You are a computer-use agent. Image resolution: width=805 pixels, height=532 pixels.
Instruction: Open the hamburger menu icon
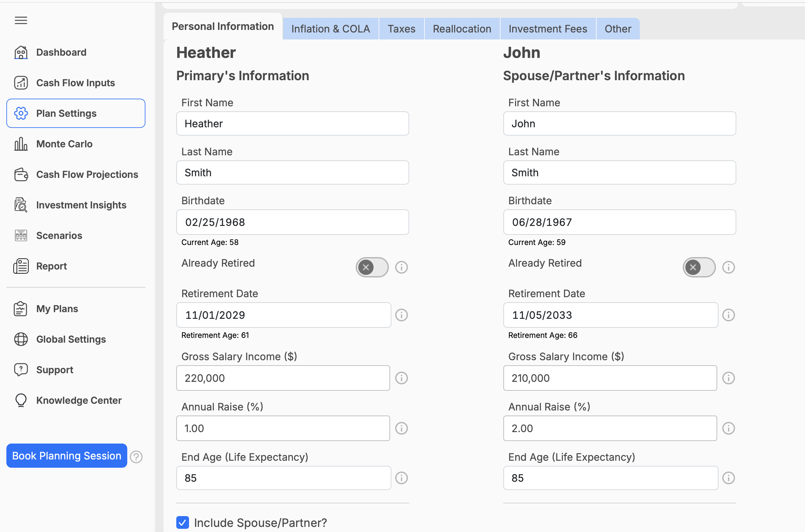pyautogui.click(x=21, y=20)
